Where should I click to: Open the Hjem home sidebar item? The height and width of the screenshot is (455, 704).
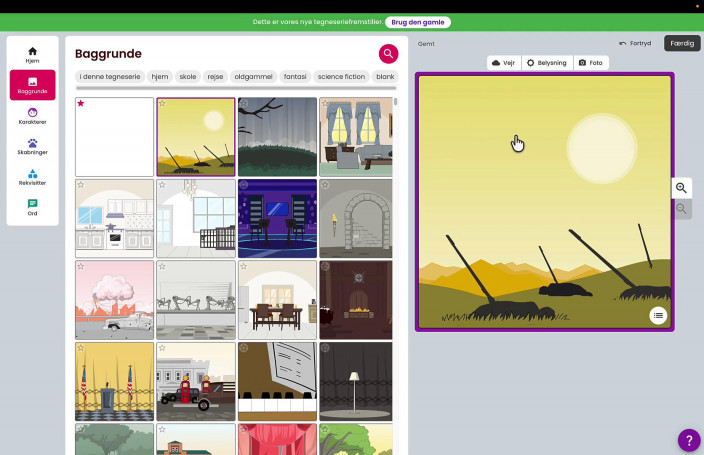coord(32,55)
